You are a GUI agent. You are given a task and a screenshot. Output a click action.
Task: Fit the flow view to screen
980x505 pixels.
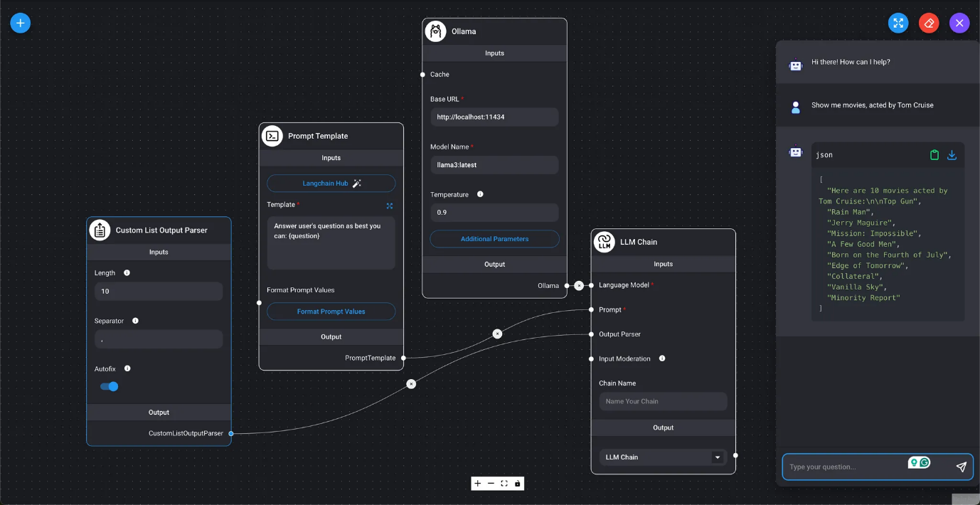click(x=504, y=484)
